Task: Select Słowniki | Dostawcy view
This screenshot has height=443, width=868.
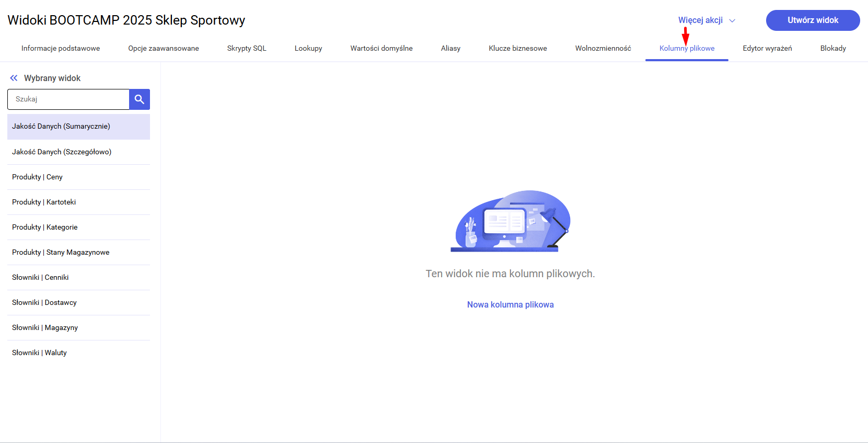Action: [x=44, y=302]
